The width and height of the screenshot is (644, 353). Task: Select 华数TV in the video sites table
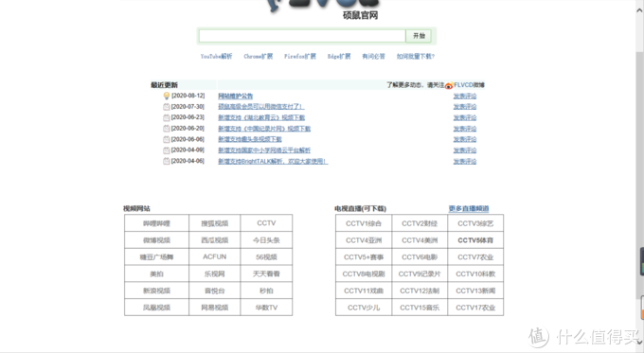click(266, 308)
